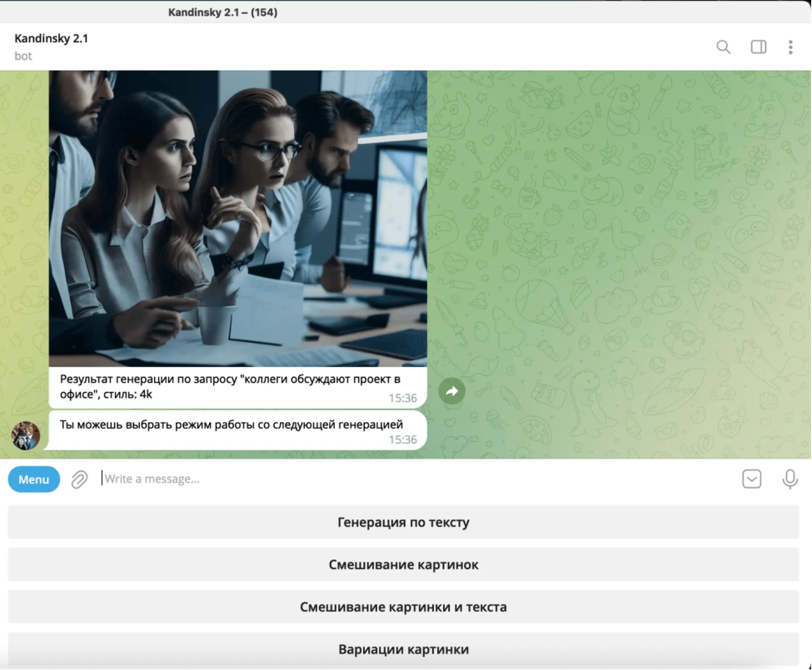The height and width of the screenshot is (670, 812).
Task: Click the "bot" status under chat name
Action: pos(23,56)
